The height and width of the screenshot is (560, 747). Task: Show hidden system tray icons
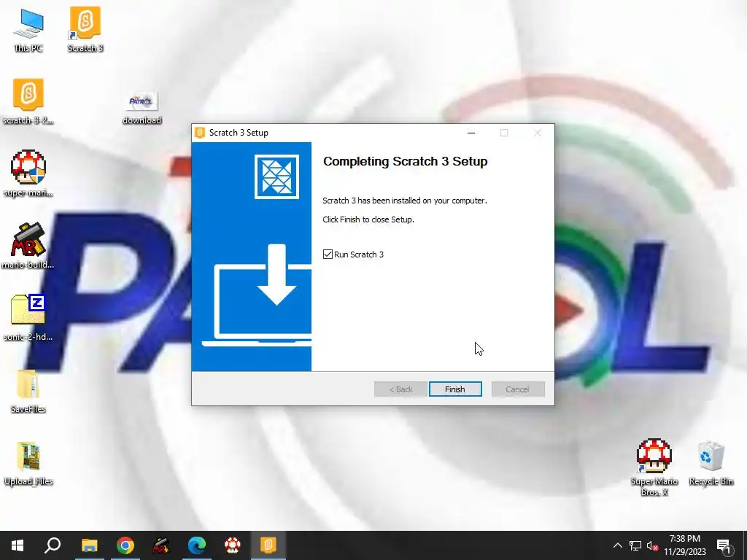(617, 545)
